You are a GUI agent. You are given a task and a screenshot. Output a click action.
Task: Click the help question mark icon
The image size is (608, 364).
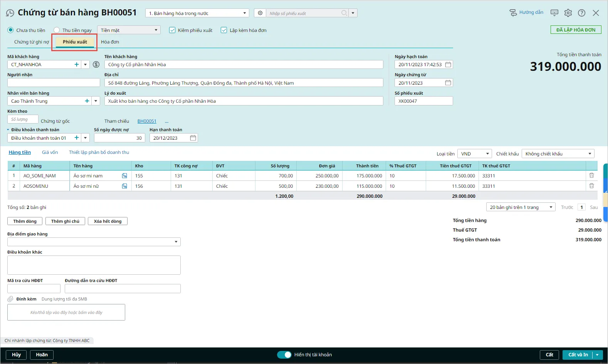581,13
